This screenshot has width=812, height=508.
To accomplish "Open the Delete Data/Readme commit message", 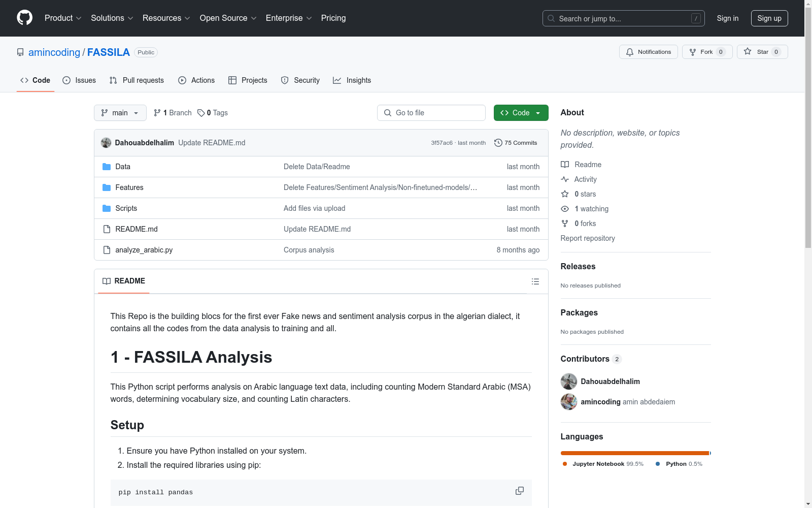I will [317, 167].
